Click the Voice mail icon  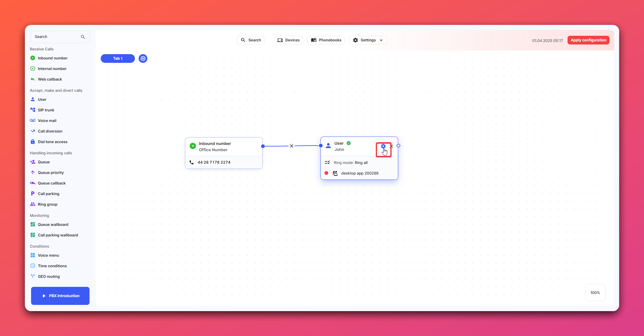[33, 120]
